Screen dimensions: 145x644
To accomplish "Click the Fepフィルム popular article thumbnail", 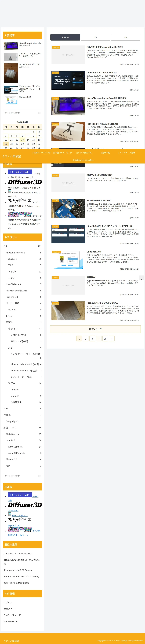I will 11,73.
